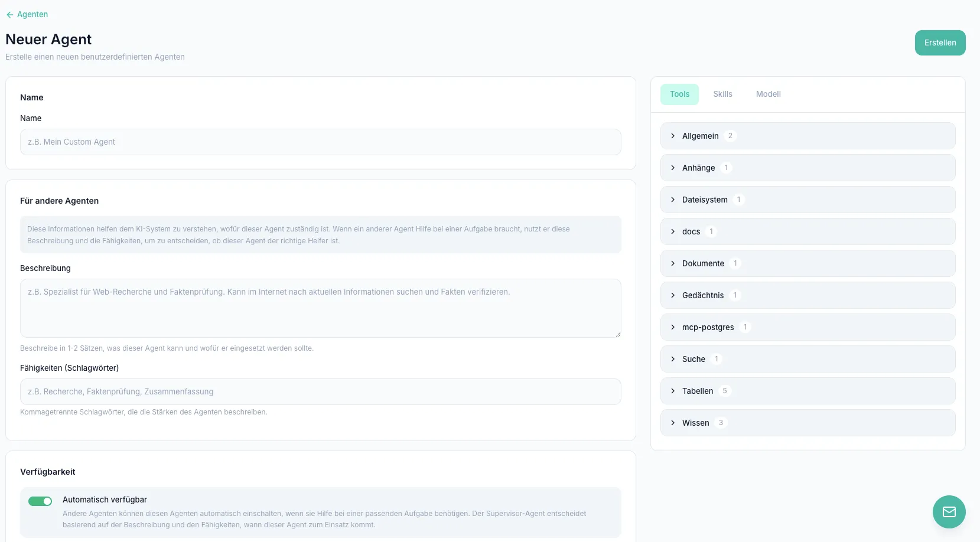The width and height of the screenshot is (980, 542).
Task: Click into the Beschreibung text area
Action: [x=320, y=308]
